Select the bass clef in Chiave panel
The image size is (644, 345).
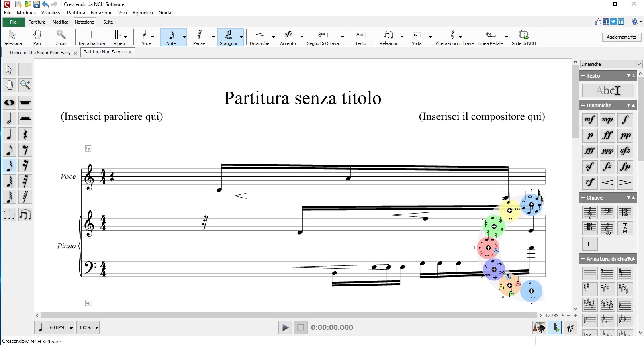[607, 212]
